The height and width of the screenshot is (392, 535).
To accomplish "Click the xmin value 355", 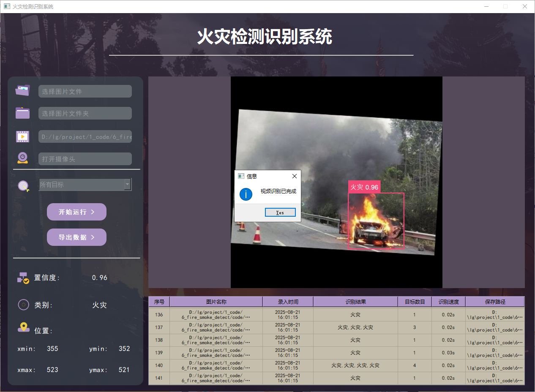I will coord(52,349).
